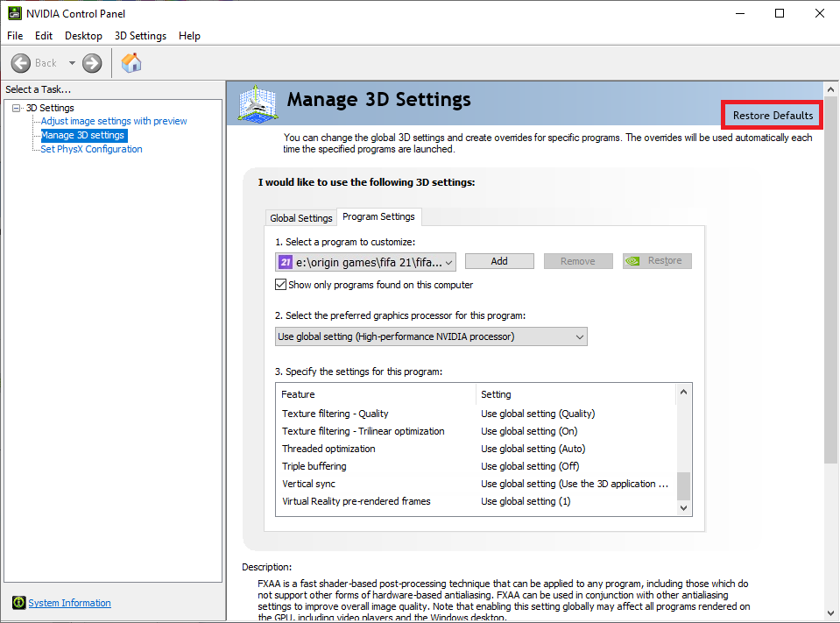Click the settings list scroll up arrow
Screen dimensions: 840x623
click(683, 393)
